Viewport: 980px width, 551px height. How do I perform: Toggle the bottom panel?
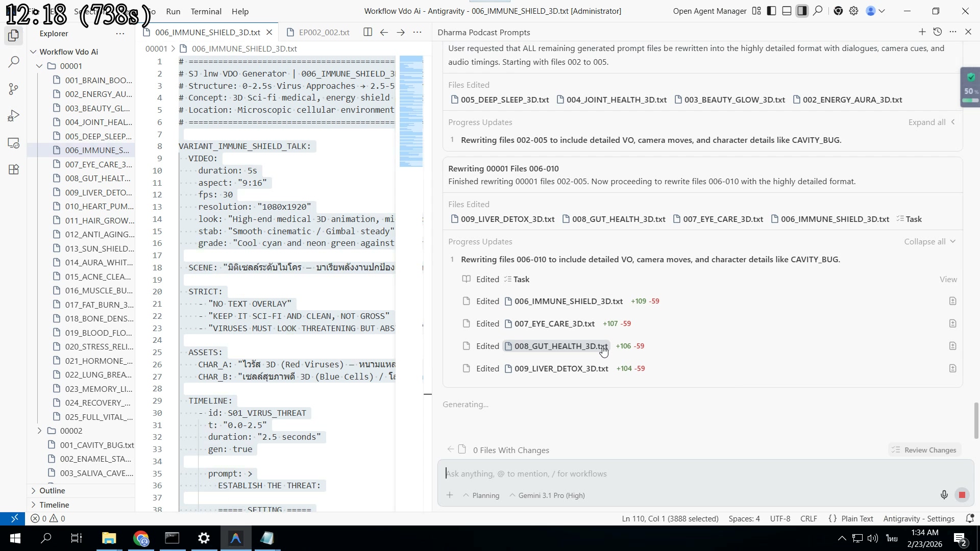787,11
